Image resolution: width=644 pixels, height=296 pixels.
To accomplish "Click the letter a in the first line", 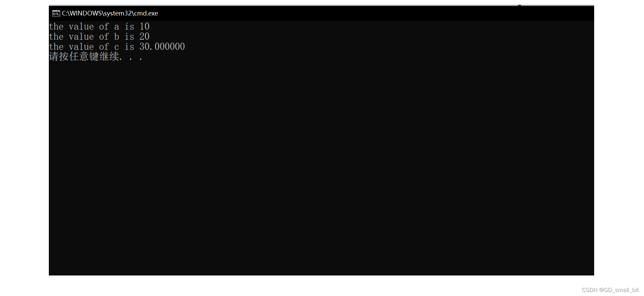I will click(117, 27).
